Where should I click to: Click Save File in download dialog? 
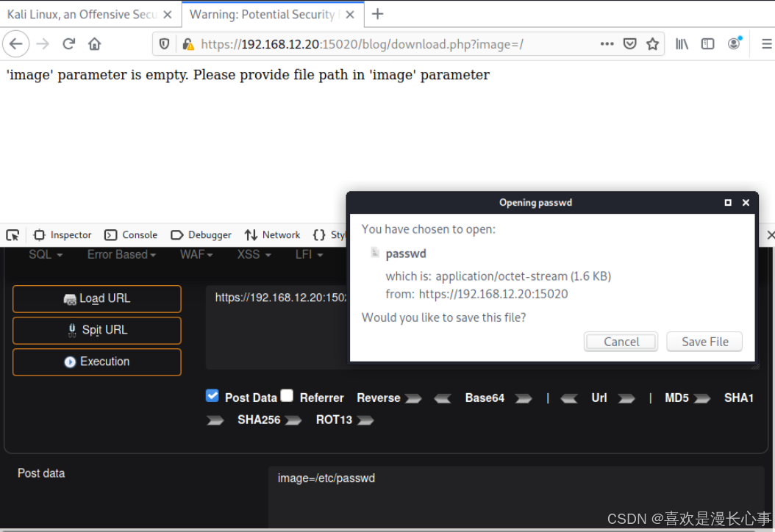pyautogui.click(x=704, y=342)
